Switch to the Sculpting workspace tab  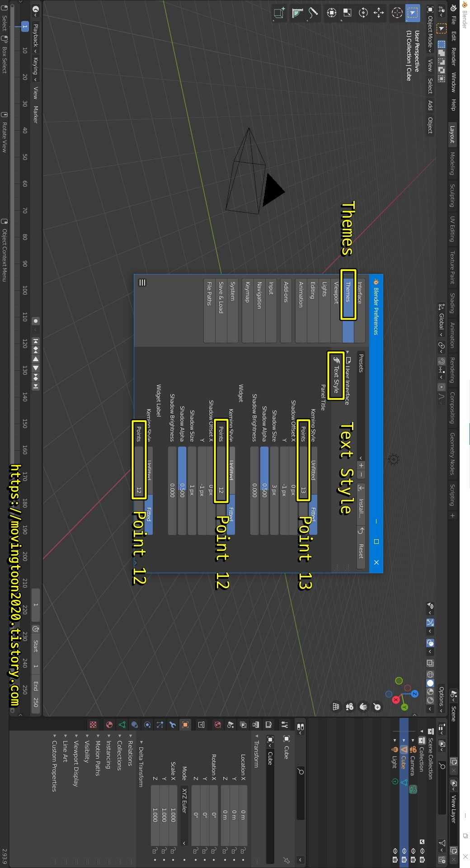[x=452, y=195]
